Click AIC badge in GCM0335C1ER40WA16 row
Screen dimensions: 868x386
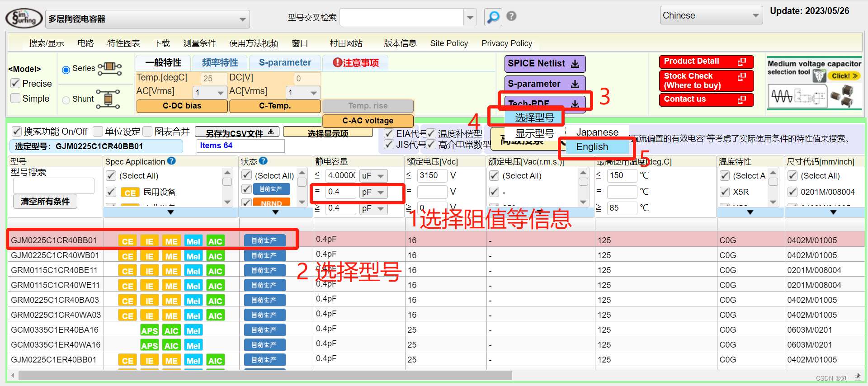[171, 346]
